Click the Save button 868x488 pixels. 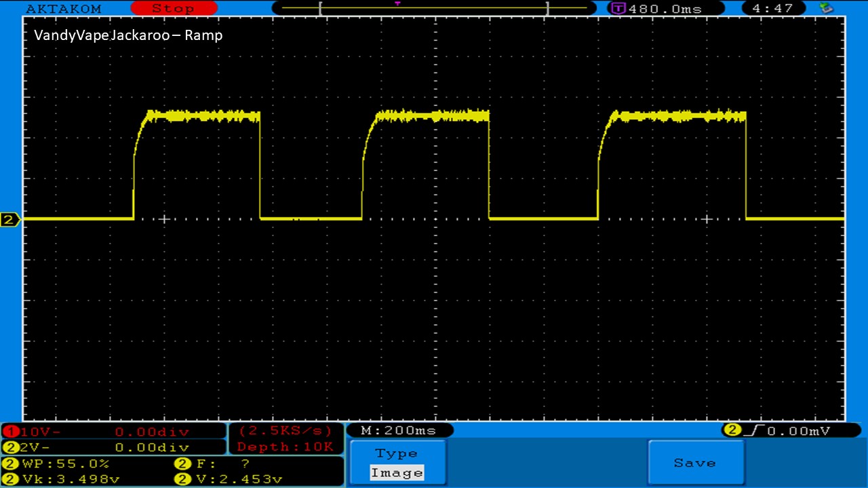pos(696,463)
